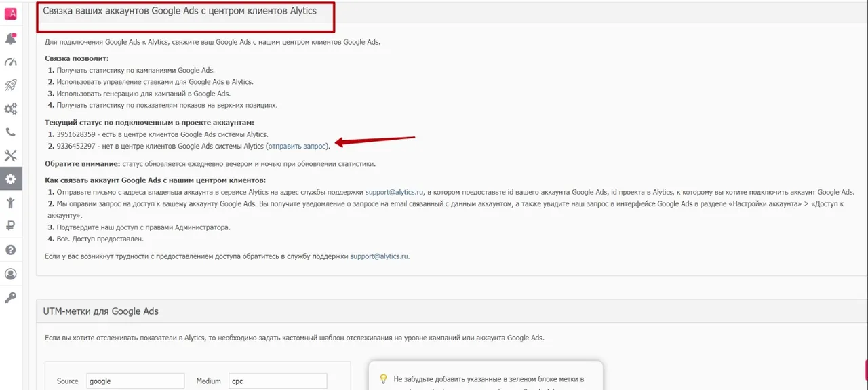Click «Как связать аккаунт Google Ads» heading
This screenshot has height=390, width=868.
pos(155,180)
